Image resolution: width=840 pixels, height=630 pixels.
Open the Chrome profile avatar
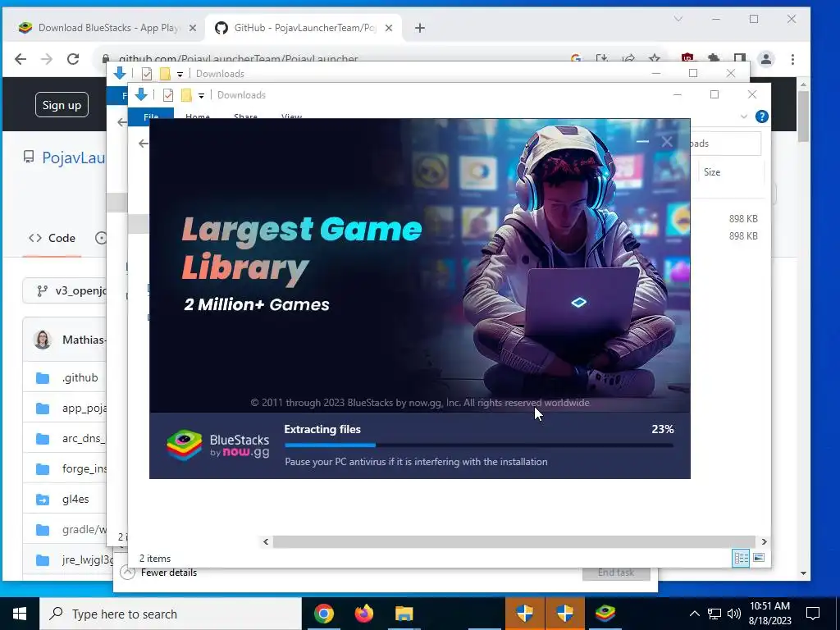click(x=766, y=59)
